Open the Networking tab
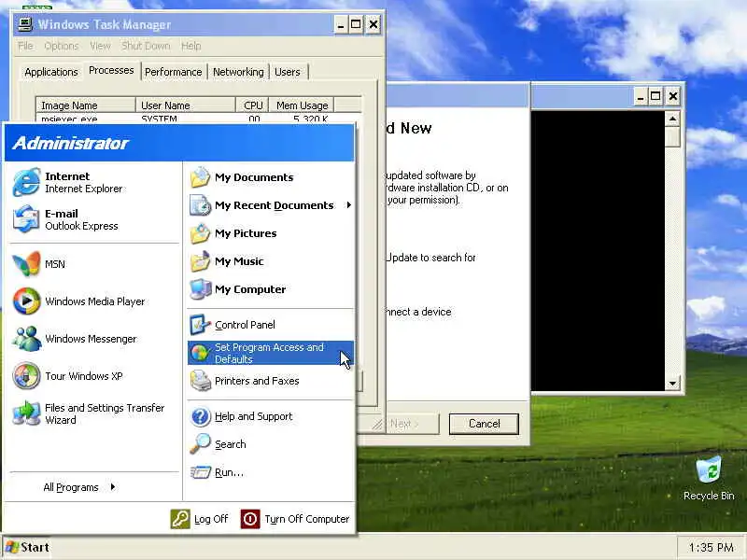This screenshot has height=560, width=747. (238, 72)
